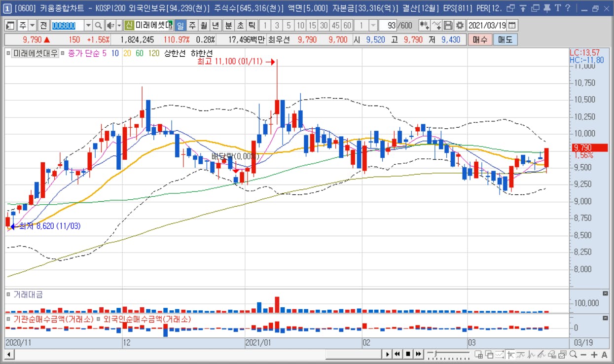Click the stock search magnifier icon

pyautogui.click(x=98, y=26)
